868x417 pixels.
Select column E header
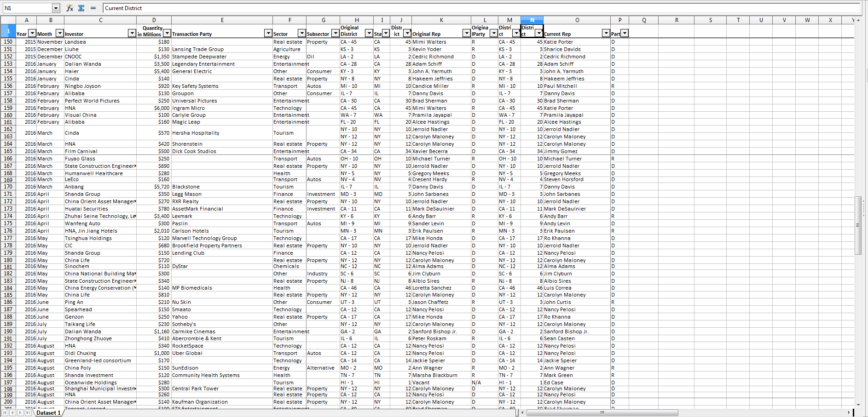pos(222,20)
